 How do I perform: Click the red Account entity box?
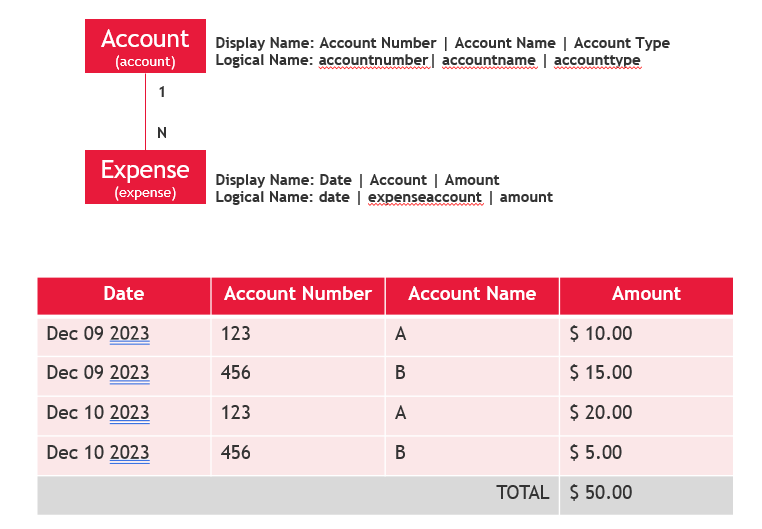pyautogui.click(x=145, y=47)
